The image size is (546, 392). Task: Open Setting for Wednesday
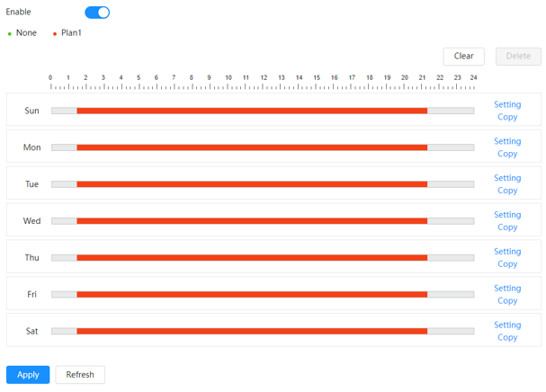[x=507, y=215]
